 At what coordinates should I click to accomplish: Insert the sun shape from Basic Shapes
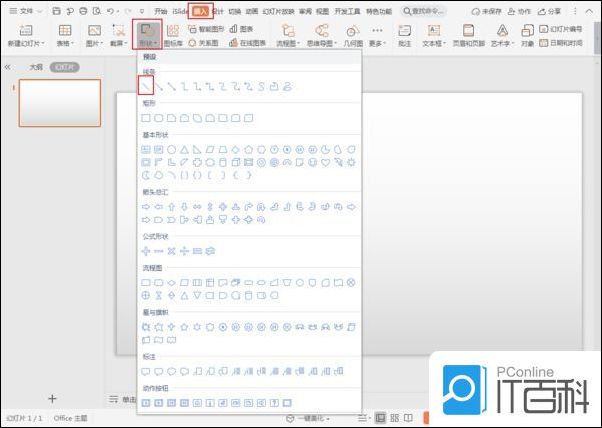351,162
